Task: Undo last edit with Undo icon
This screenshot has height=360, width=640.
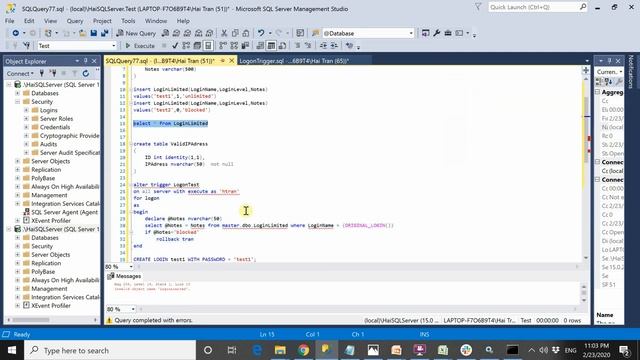Action: 261,33
